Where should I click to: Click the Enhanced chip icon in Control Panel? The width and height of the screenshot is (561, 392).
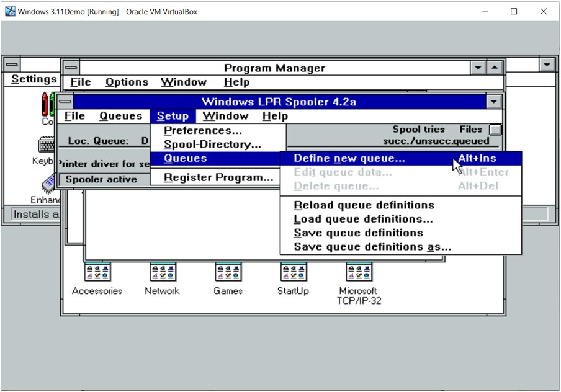coord(50,184)
